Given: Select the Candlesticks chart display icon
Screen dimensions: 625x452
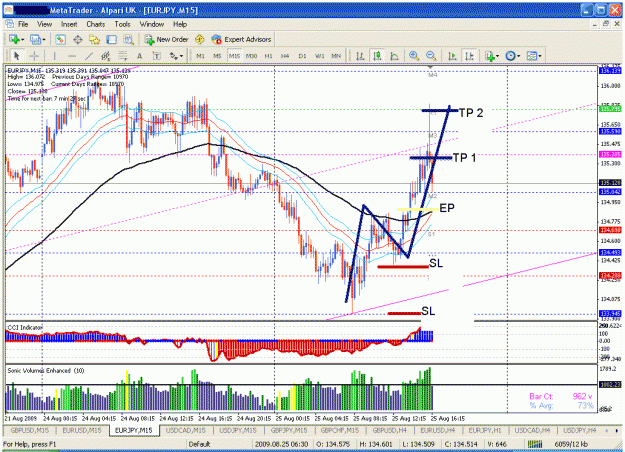Looking at the screenshot, I should click(377, 56).
